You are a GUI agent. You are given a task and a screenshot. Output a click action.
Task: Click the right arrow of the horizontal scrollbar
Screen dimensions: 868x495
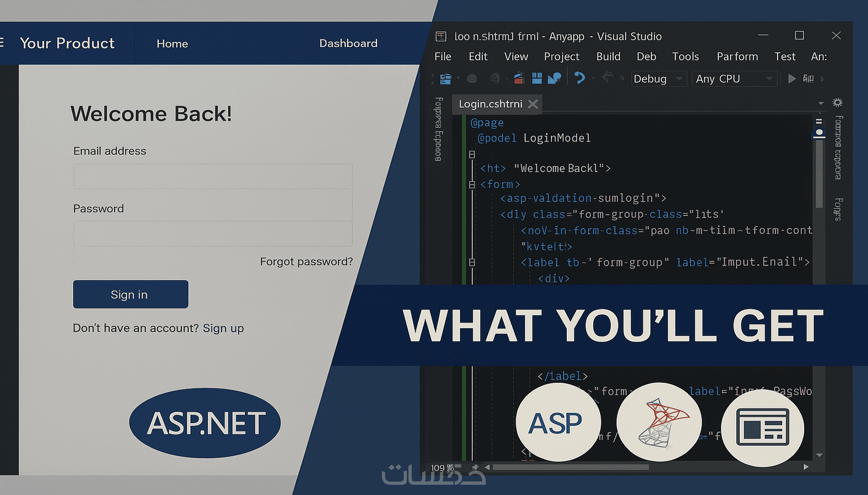(x=806, y=467)
